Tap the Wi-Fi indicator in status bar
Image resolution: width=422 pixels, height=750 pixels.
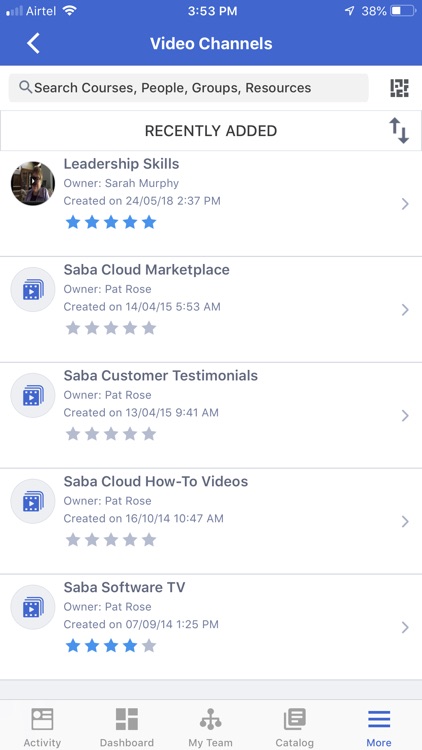tap(70, 11)
